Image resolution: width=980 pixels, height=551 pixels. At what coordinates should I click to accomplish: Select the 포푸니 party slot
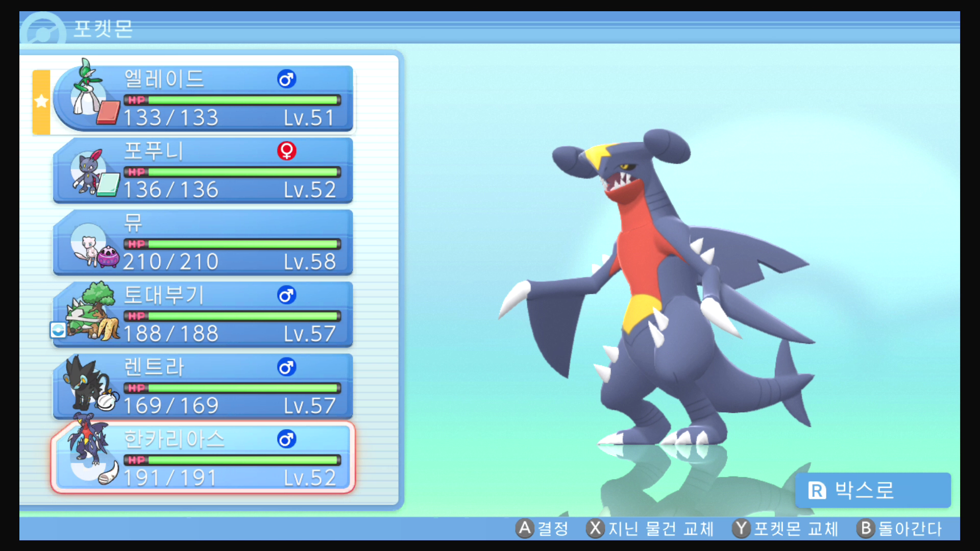pos(203,170)
